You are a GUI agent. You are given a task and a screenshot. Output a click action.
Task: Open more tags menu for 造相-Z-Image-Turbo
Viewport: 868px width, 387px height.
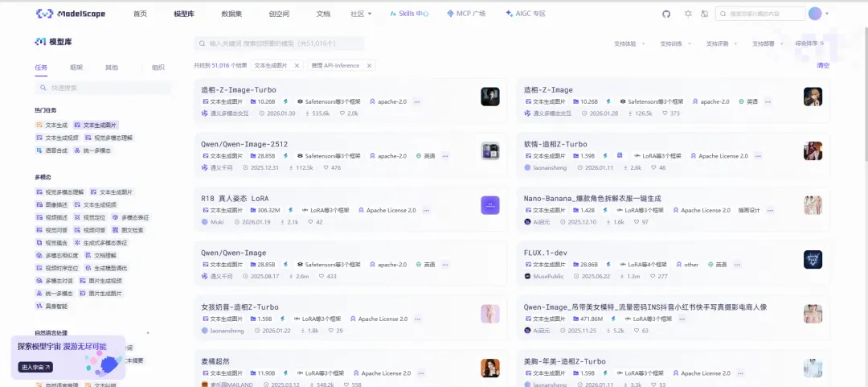[x=417, y=102]
